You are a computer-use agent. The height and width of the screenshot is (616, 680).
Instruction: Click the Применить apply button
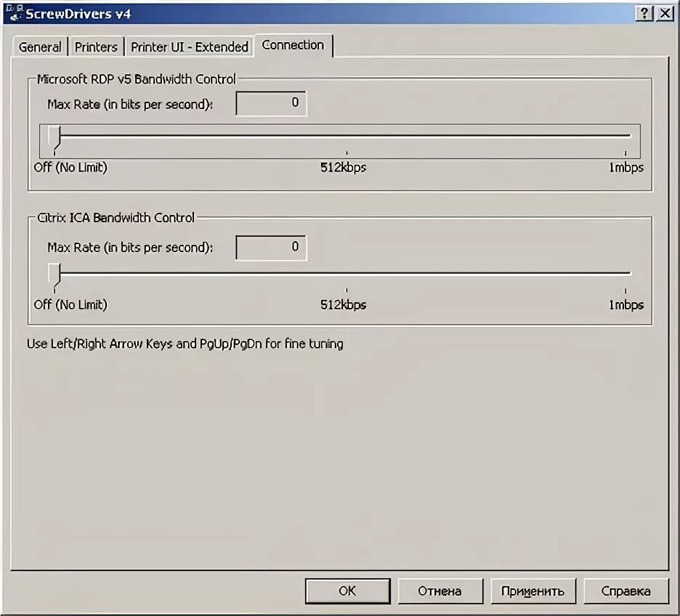533,591
